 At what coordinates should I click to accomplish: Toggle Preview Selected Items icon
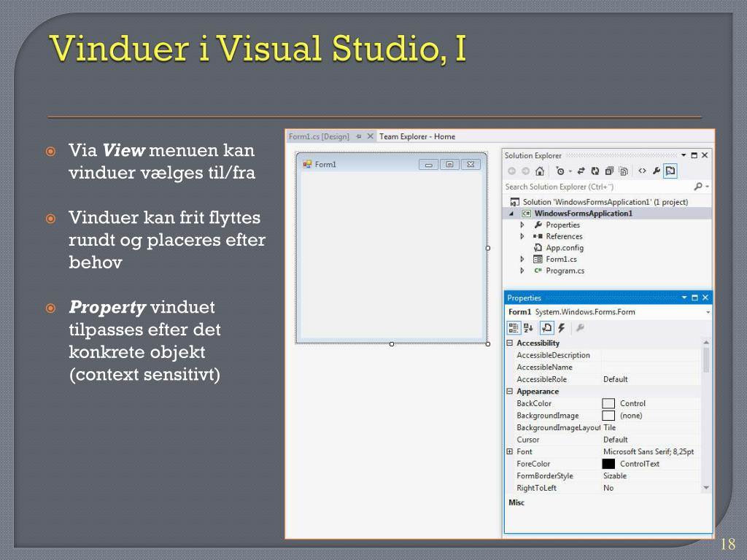pyautogui.click(x=670, y=171)
